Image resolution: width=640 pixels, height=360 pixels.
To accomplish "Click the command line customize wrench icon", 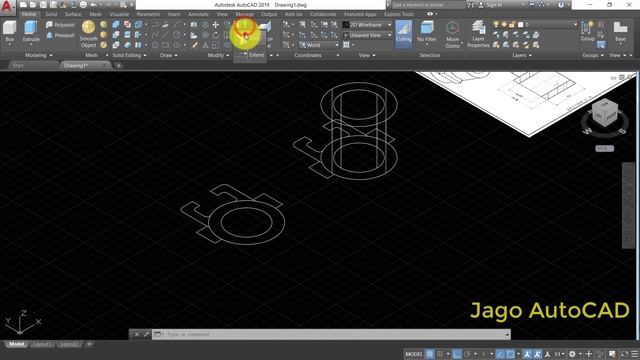I will pos(146,334).
